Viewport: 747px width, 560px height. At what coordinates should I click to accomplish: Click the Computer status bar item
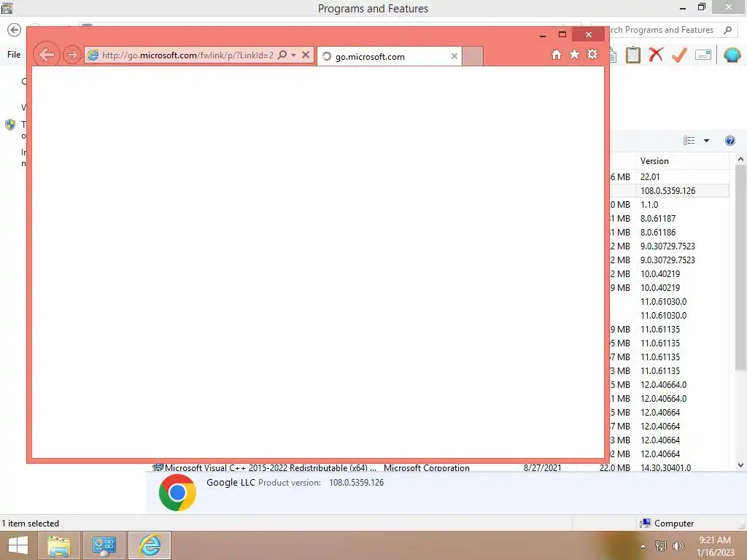[667, 524]
